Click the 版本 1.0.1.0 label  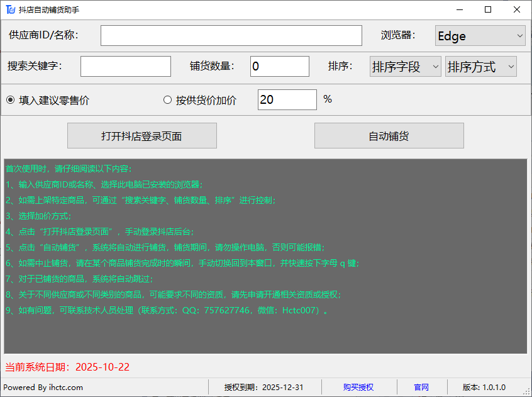point(484,388)
